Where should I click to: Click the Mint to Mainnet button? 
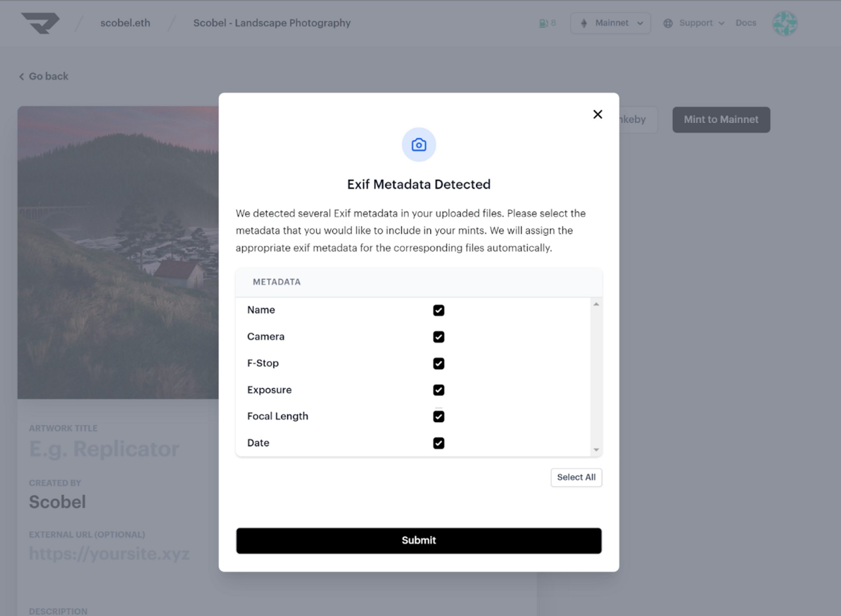[x=721, y=120]
